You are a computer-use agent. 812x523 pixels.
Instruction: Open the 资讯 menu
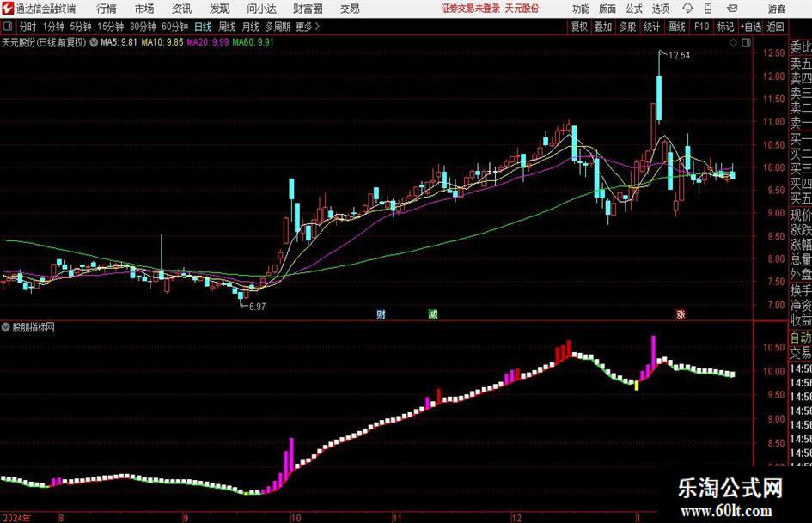182,9
